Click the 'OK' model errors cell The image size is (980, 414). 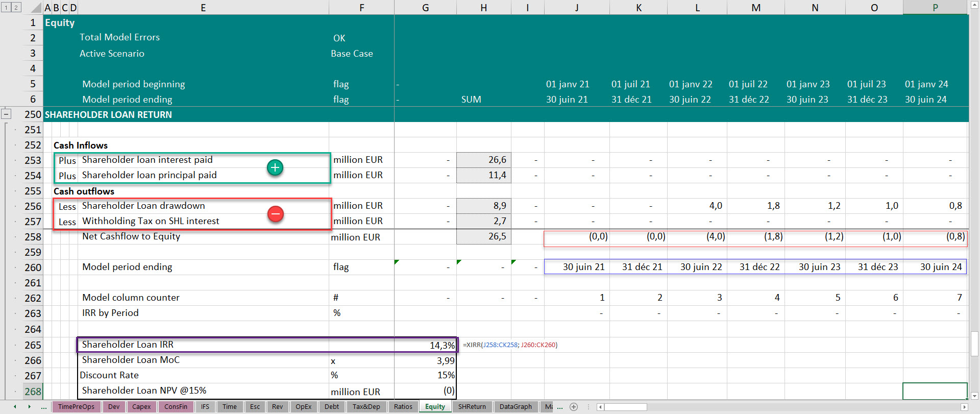click(x=339, y=38)
